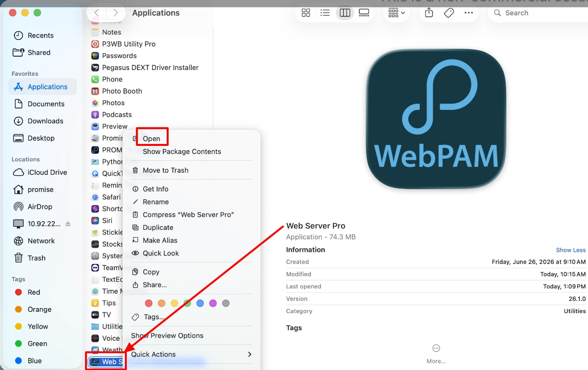Open the Group By dropdown
Viewport: 588px width, 370px height.
[396, 13]
